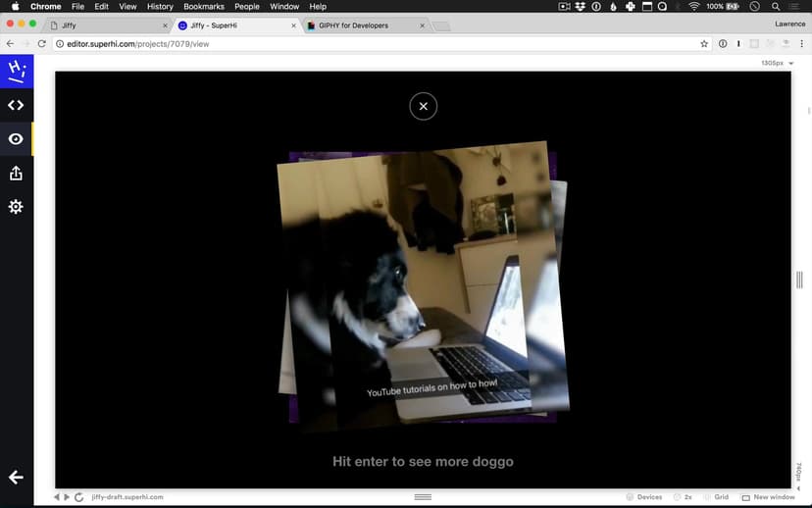Viewport: 812px width, 508px height.
Task: Open the code editor view icon
Action: tap(16, 105)
